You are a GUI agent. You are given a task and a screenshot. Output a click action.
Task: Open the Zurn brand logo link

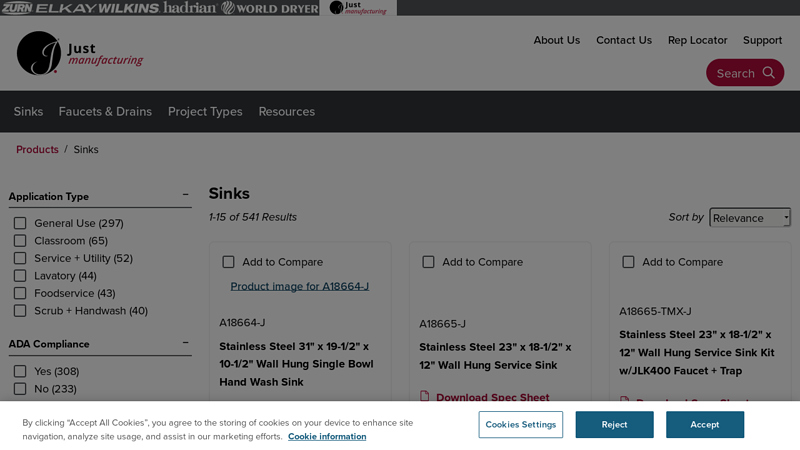coord(16,8)
